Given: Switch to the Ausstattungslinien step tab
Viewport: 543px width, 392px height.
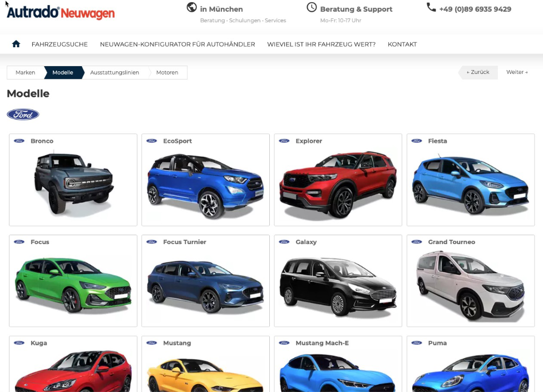Looking at the screenshot, I should tap(115, 73).
